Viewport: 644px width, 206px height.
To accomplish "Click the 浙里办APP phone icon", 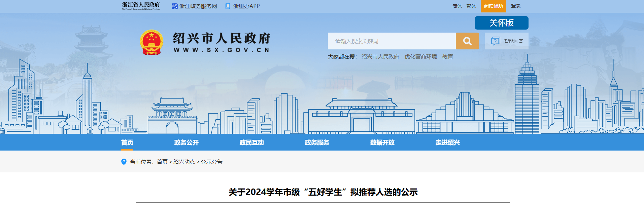I will [228, 6].
